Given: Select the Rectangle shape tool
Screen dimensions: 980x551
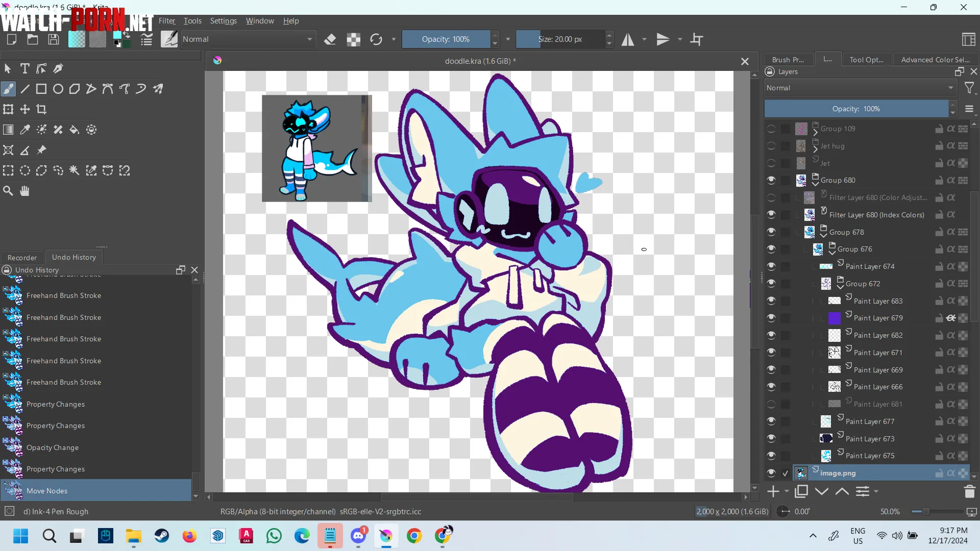Looking at the screenshot, I should click(41, 89).
